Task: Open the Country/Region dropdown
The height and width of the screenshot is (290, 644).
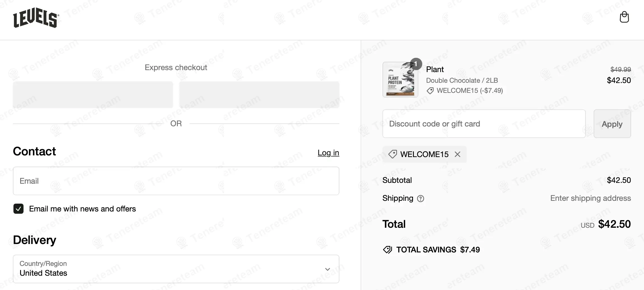Action: (176, 269)
